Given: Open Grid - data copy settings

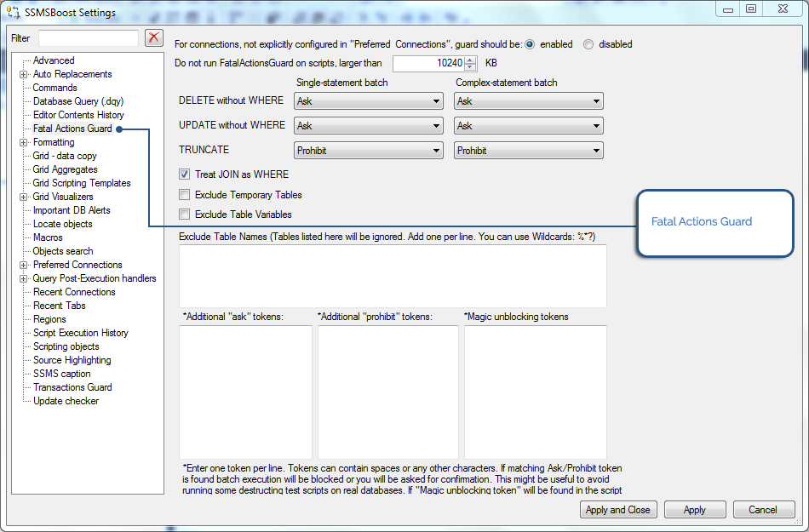Looking at the screenshot, I should tap(65, 156).
